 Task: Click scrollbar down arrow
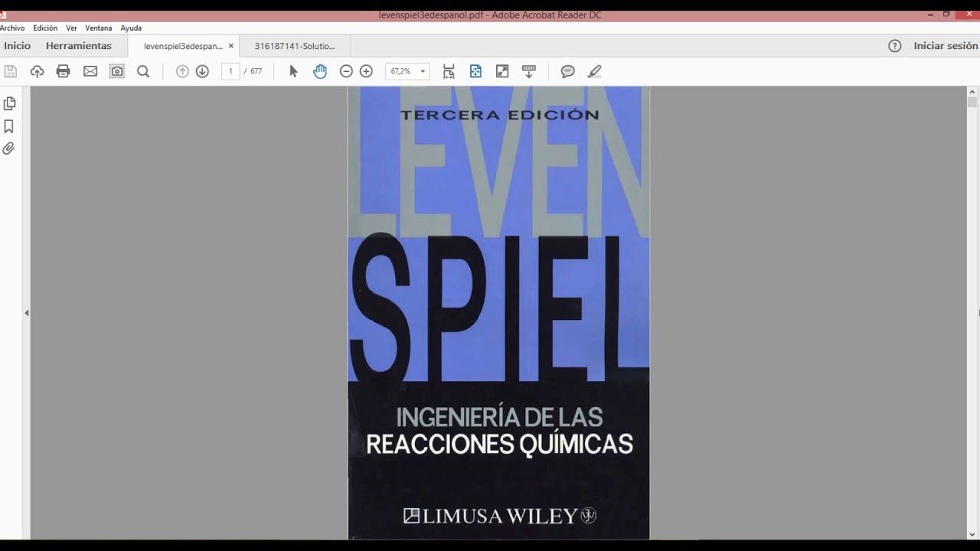click(972, 534)
